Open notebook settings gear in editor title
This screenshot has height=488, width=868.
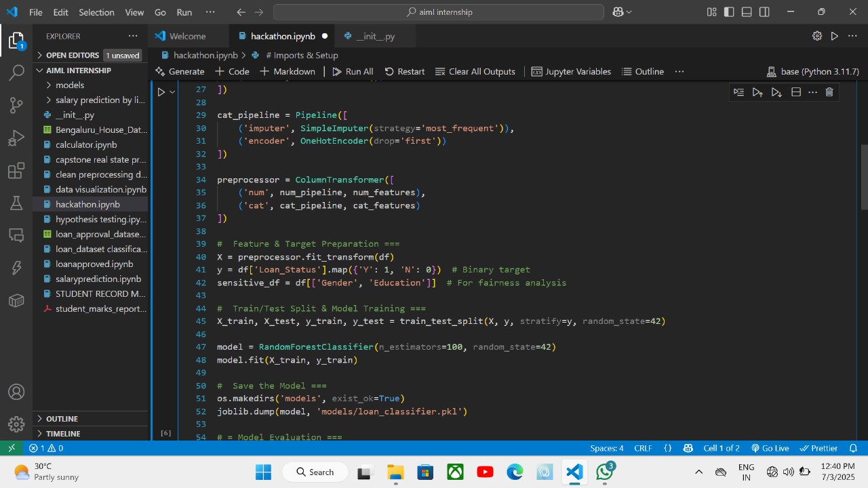(x=817, y=36)
